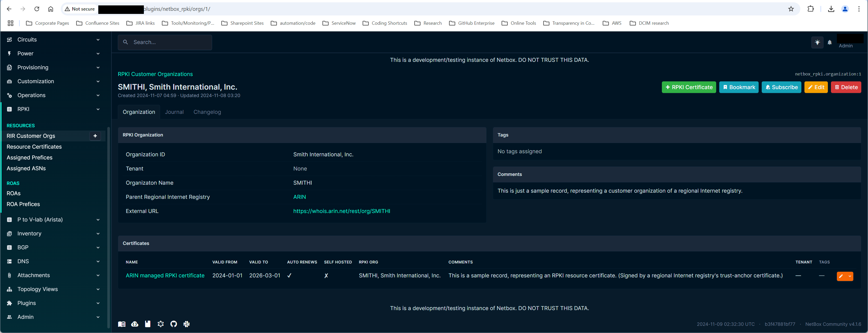Switch to the Changelog tab
Screen dimensions: 868x333
(207, 112)
